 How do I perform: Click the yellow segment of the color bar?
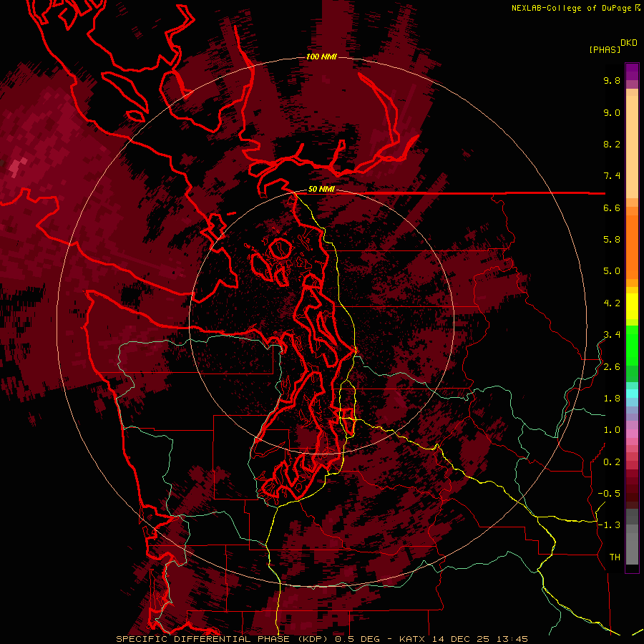(632, 306)
